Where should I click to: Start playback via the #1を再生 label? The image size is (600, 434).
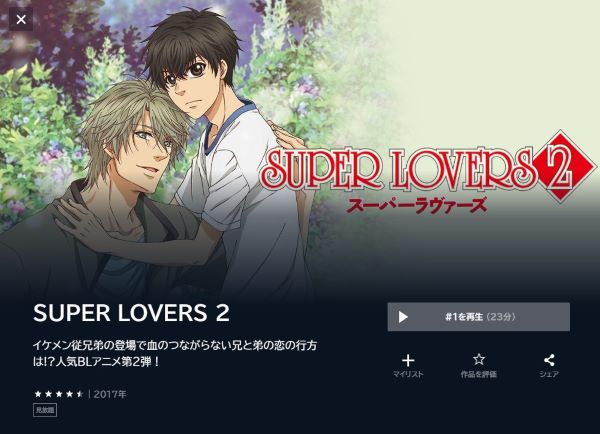[465, 317]
